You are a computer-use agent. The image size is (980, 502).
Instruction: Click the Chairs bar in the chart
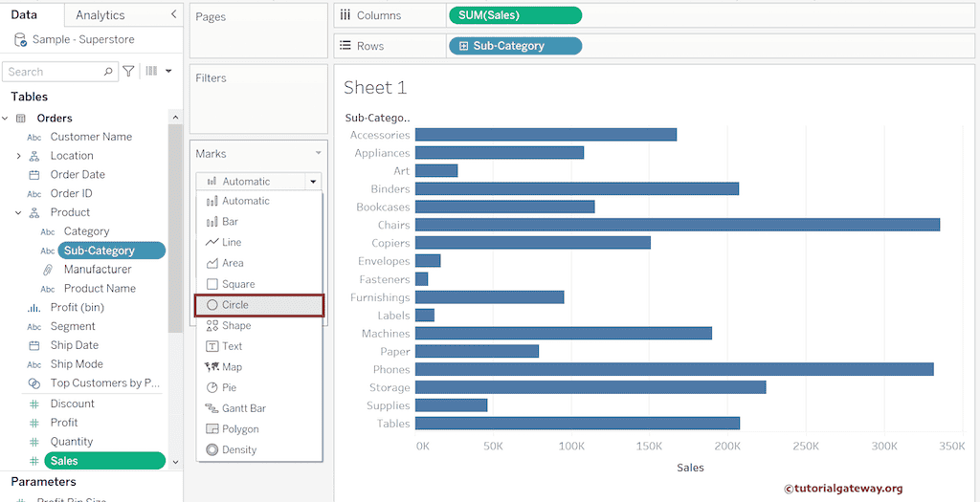[677, 225]
